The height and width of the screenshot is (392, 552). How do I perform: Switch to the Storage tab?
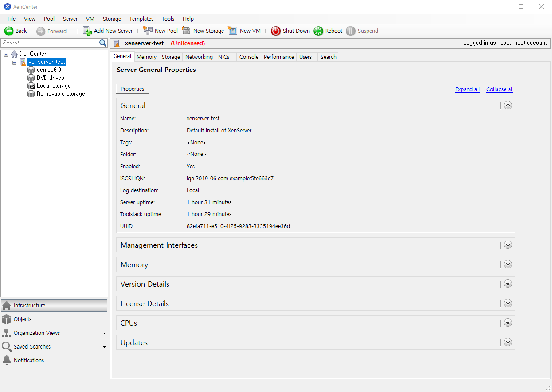(171, 57)
